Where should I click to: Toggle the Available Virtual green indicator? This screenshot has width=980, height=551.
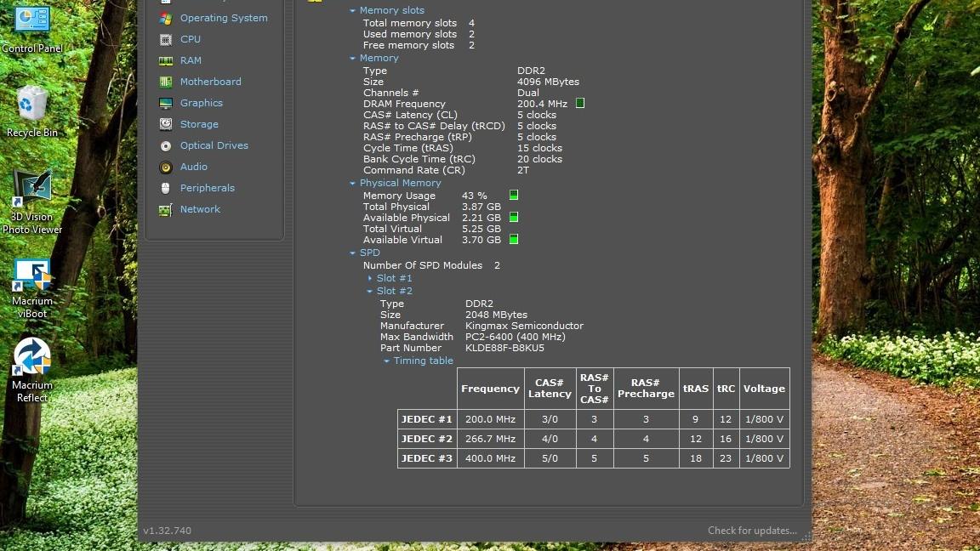point(514,240)
